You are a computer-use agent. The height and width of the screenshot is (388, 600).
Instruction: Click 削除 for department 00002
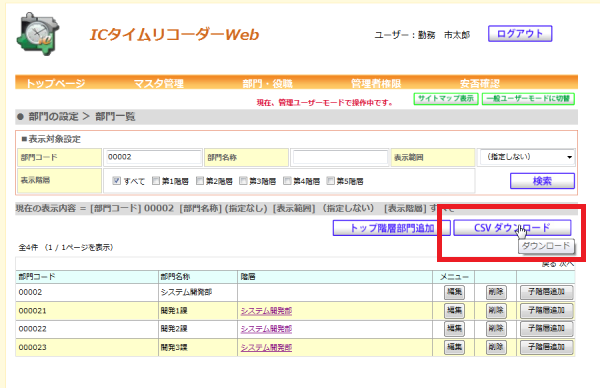496,292
